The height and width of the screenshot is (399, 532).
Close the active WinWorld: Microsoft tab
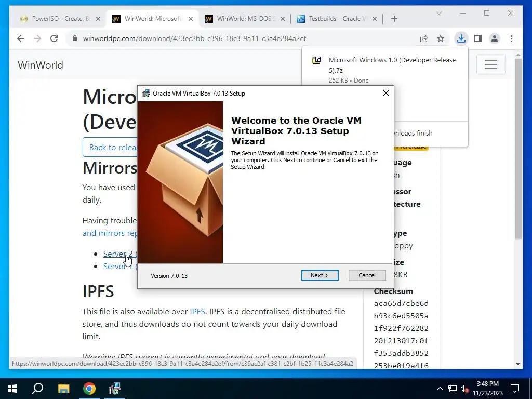pos(191,19)
